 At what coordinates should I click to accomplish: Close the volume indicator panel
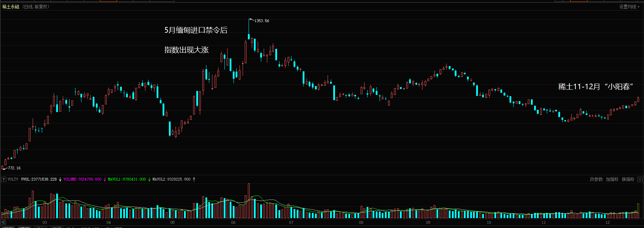coord(640,179)
